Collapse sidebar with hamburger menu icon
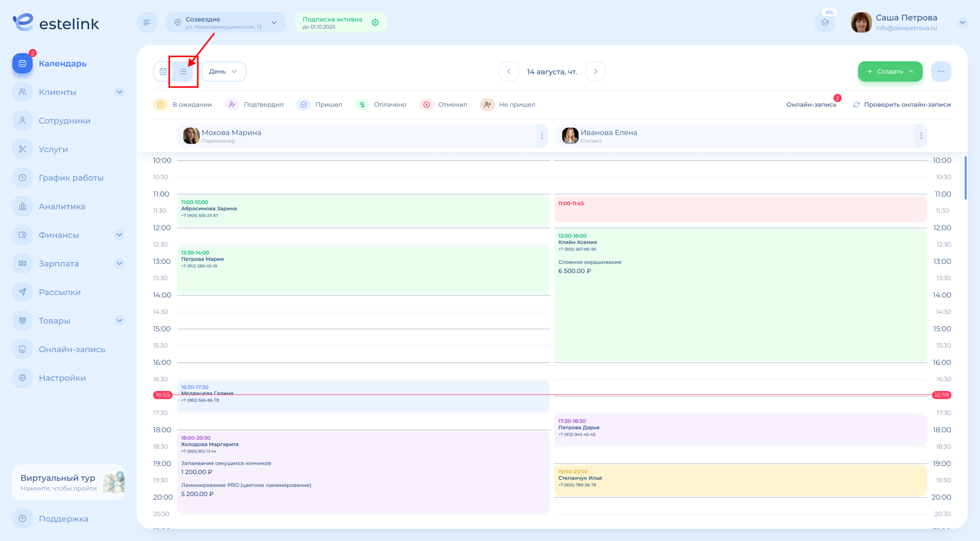 [147, 22]
